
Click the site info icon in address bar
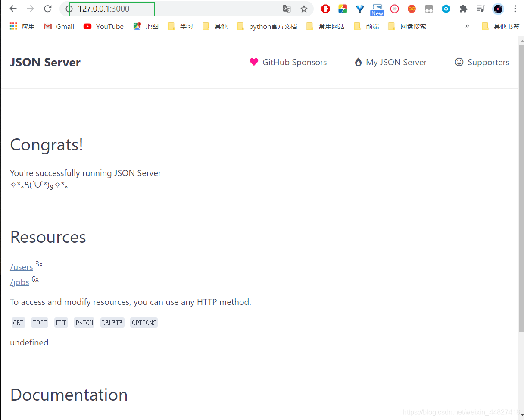pos(69,9)
